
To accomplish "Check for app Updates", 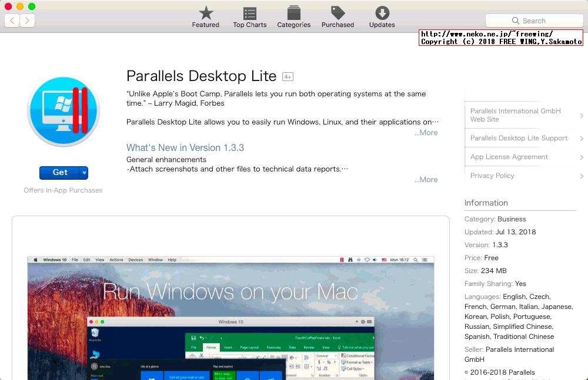I will pos(382,16).
